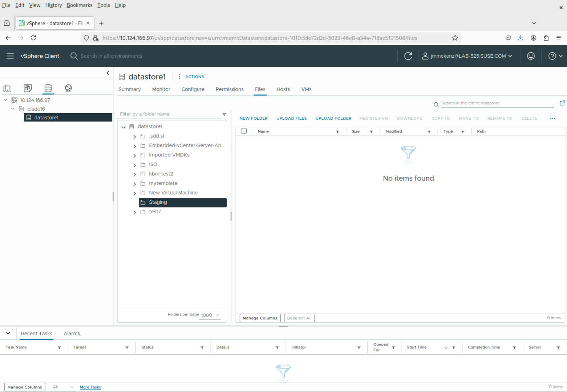Open the feedback smiley icon
The image size is (567, 392).
pos(531,56)
